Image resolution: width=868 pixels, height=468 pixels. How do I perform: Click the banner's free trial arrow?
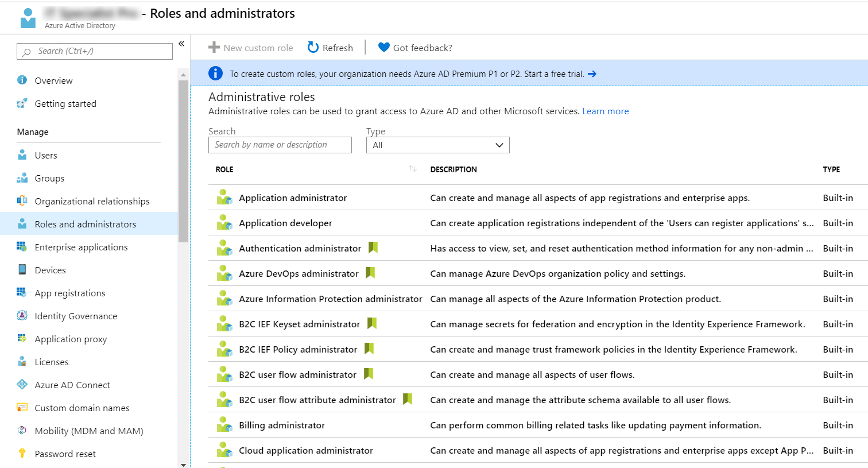[x=592, y=74]
